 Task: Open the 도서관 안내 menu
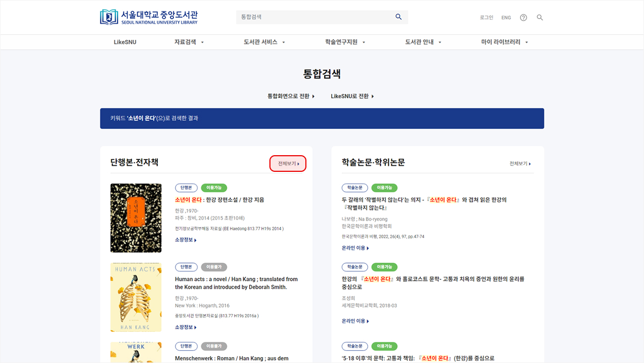423,42
